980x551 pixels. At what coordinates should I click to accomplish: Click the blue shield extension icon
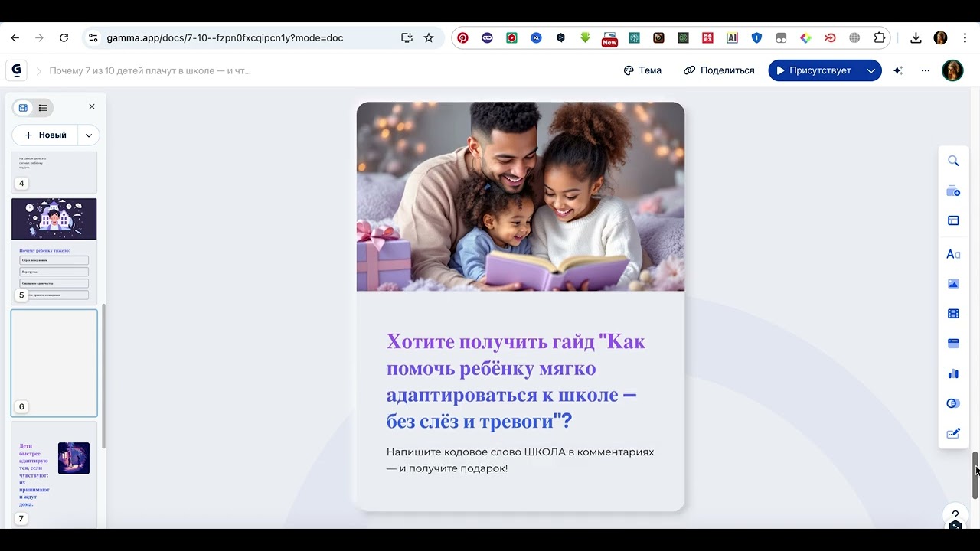(756, 37)
